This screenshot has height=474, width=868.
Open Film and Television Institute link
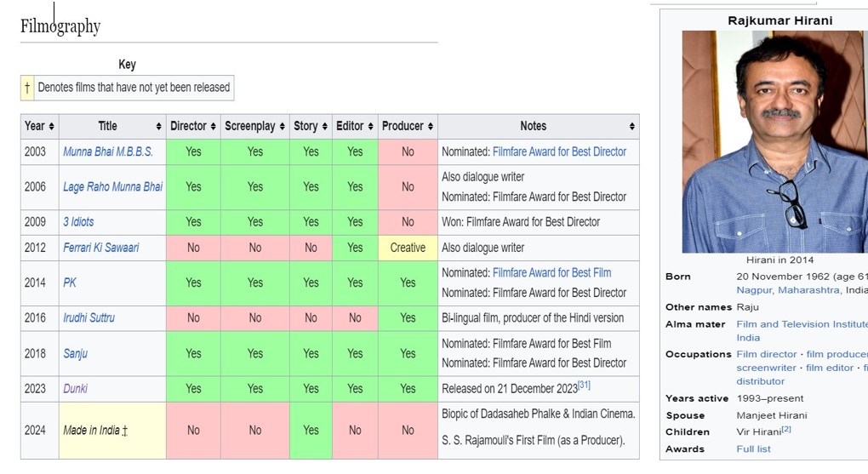coord(802,324)
